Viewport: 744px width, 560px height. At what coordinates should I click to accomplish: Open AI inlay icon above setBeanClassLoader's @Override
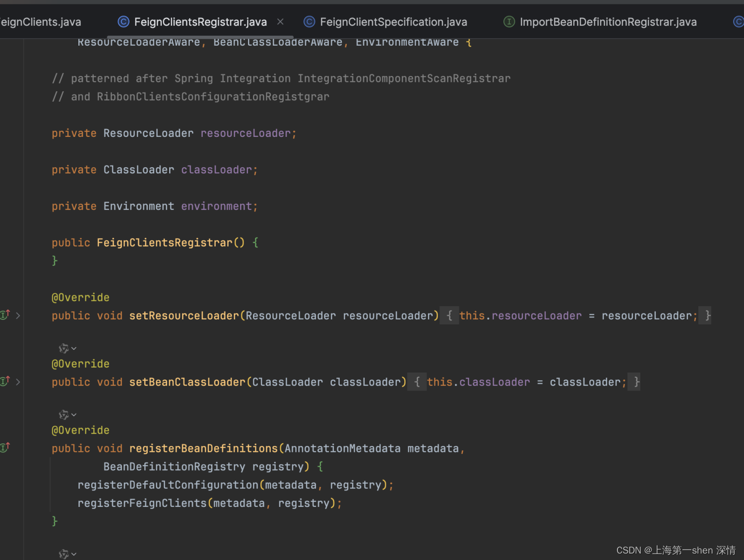(63, 349)
